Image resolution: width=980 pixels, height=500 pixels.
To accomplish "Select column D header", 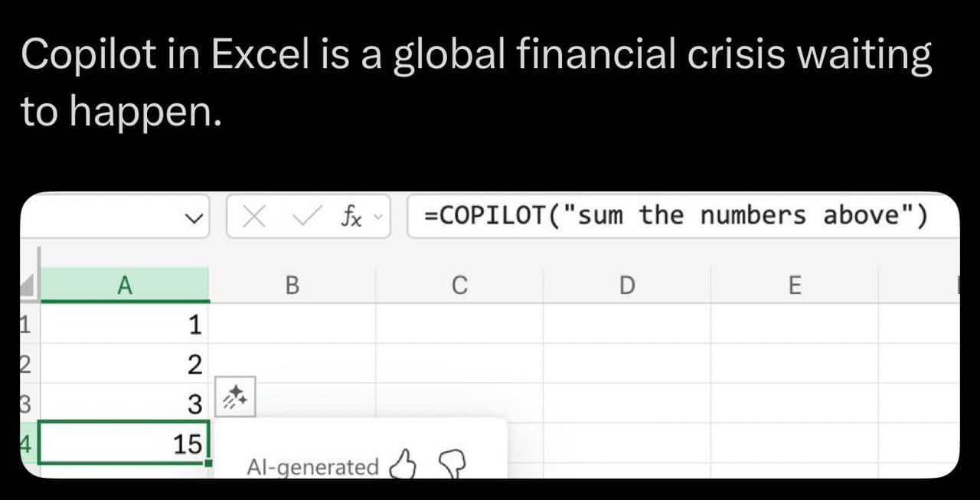I will 626,286.
